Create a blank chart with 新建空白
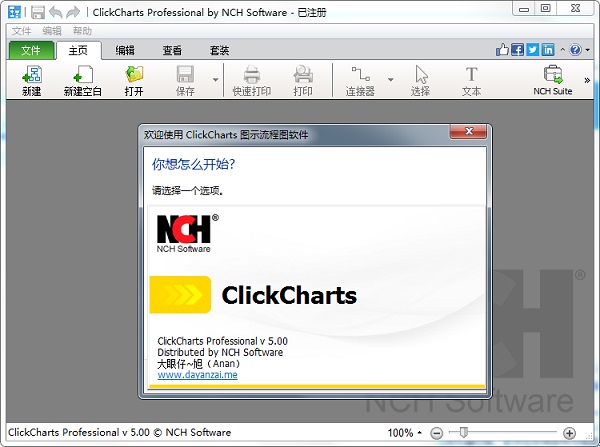This screenshot has width=600, height=447. (x=83, y=80)
